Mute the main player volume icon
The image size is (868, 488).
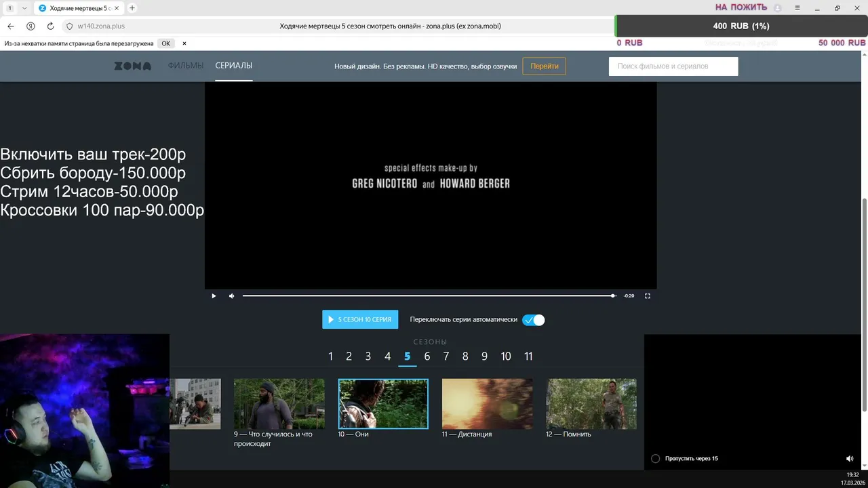pyautogui.click(x=231, y=296)
